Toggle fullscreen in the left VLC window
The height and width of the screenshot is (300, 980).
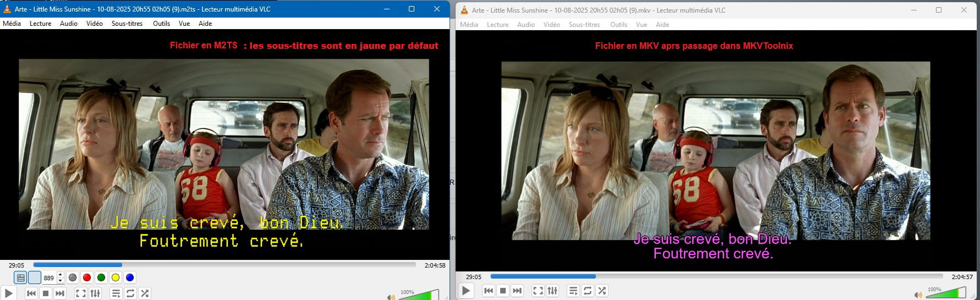coord(80,293)
